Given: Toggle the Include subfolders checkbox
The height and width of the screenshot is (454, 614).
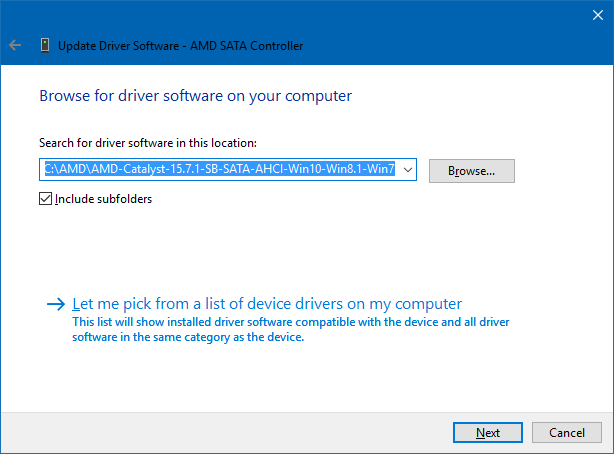Looking at the screenshot, I should click(x=45, y=199).
